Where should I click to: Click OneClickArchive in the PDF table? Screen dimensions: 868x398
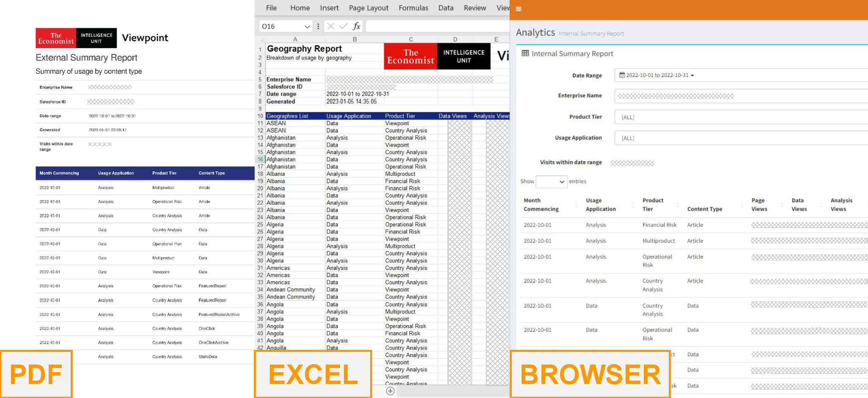[214, 343]
